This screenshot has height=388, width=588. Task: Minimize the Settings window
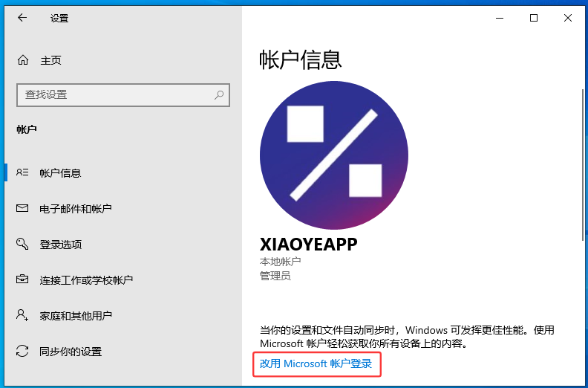pos(499,19)
